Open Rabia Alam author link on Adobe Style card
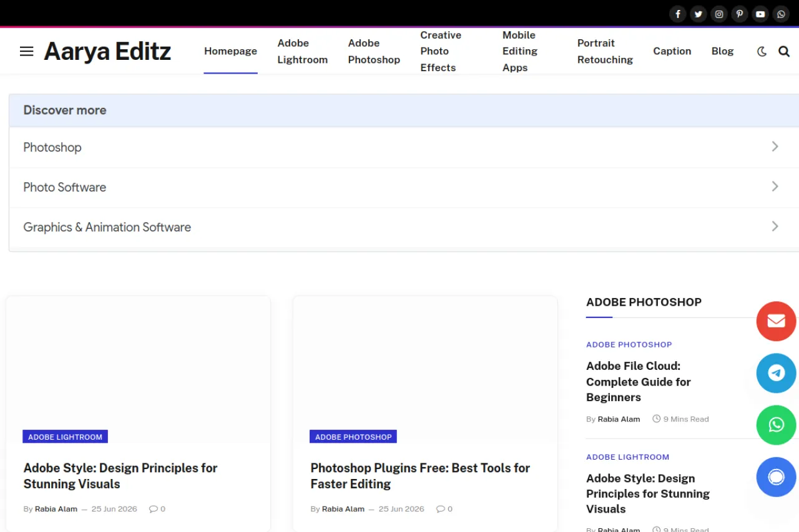799x532 pixels. (56, 509)
